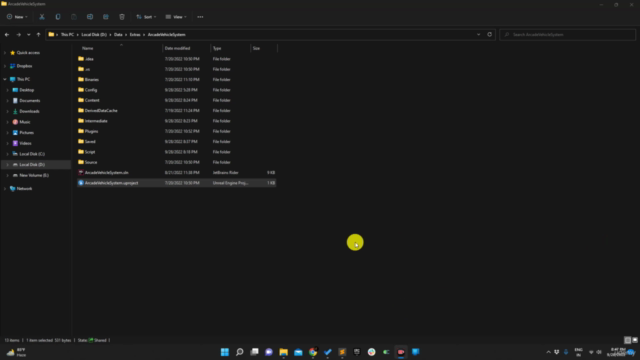The width and height of the screenshot is (640, 360).
Task: Select the Script folder
Action: coord(176,152)
